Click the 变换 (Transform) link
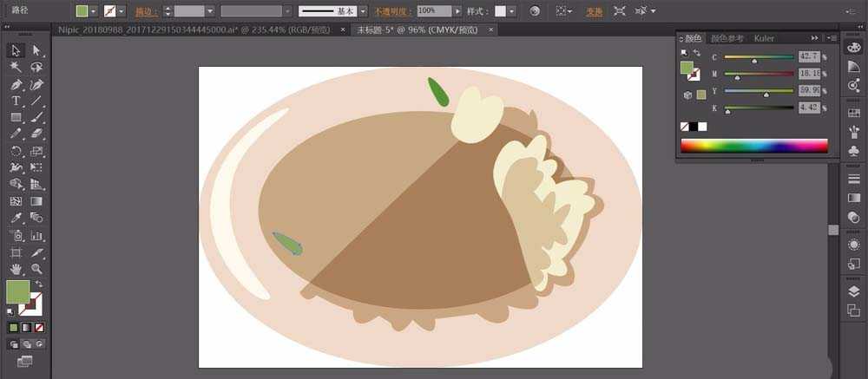 point(594,11)
